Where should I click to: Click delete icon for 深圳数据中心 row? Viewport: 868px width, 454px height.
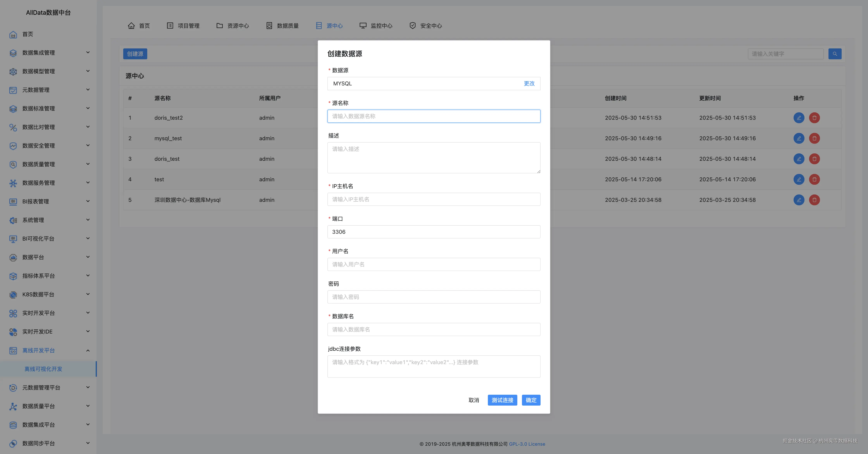tap(814, 200)
